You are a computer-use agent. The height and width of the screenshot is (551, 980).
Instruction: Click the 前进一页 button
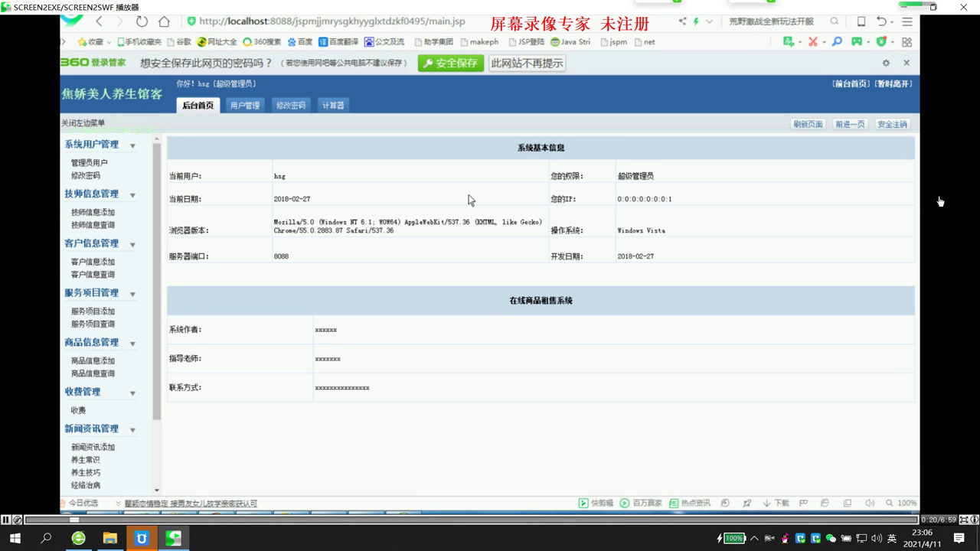[850, 124]
